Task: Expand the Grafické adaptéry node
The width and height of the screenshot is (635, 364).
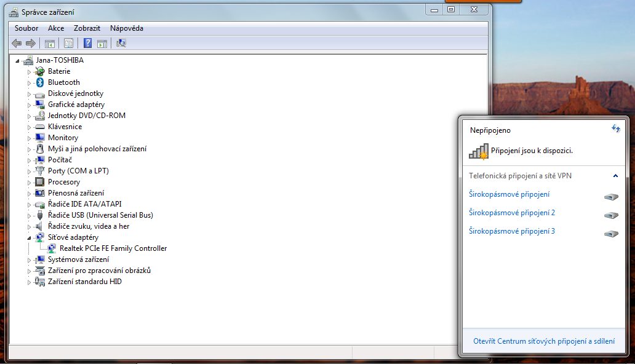Action: pos(28,105)
